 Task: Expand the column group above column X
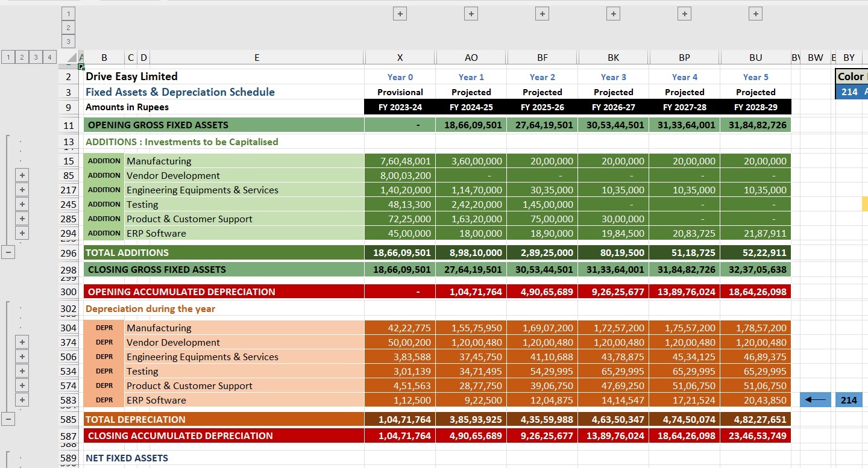400,14
